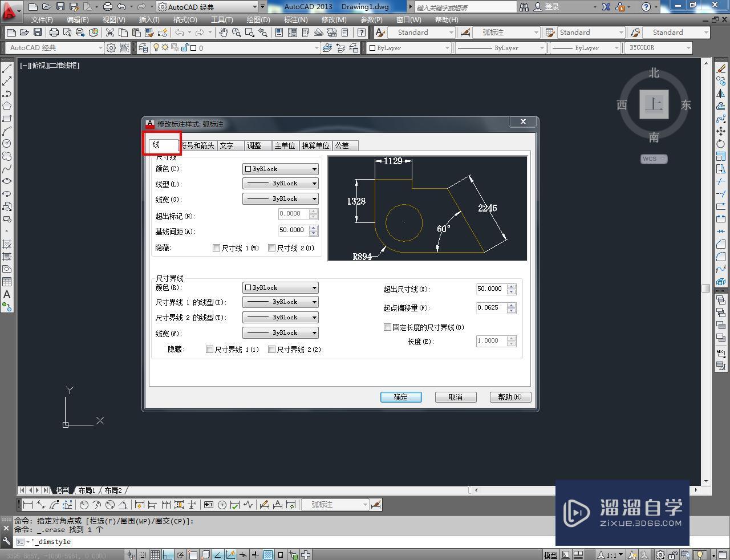Screen dimensions: 730x560
Task: Select the Rectangle draw tool
Action: coord(7,119)
